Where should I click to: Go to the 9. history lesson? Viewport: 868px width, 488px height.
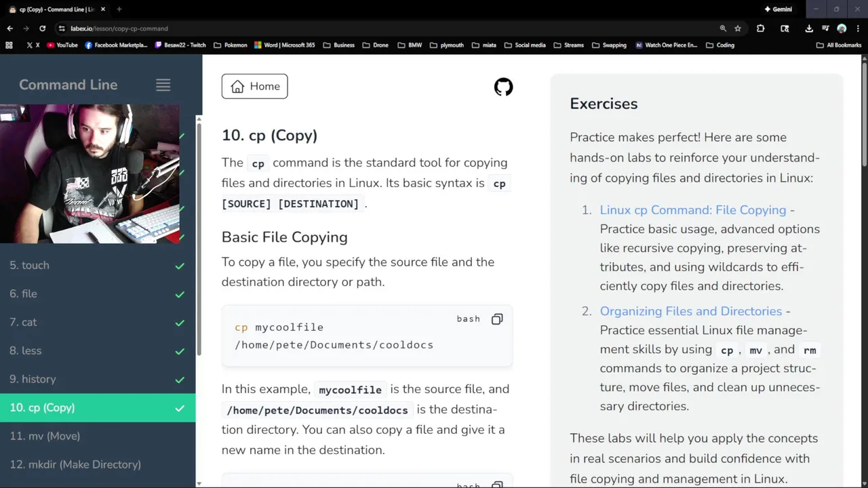(33, 379)
